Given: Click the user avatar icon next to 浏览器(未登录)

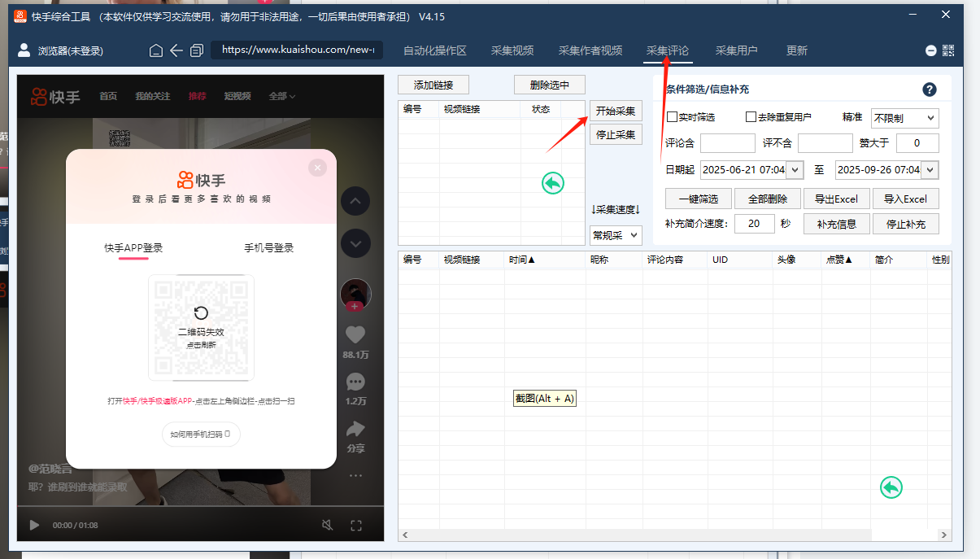Looking at the screenshot, I should tap(24, 50).
